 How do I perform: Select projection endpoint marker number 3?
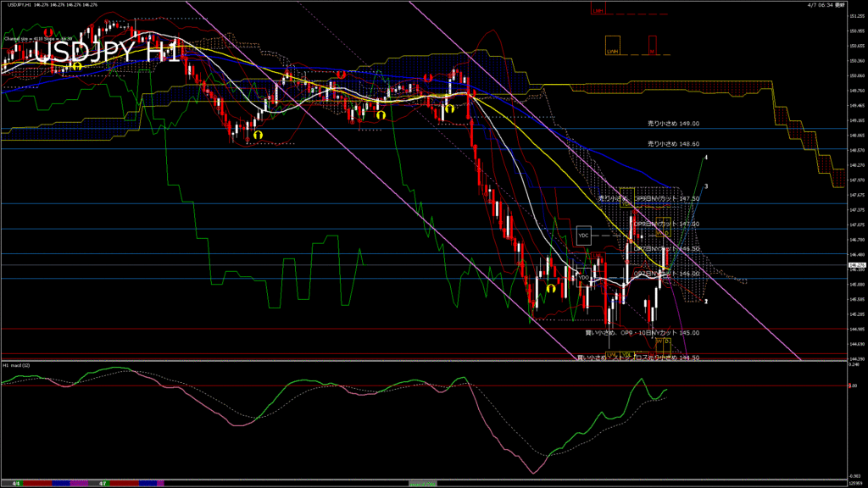coord(706,186)
